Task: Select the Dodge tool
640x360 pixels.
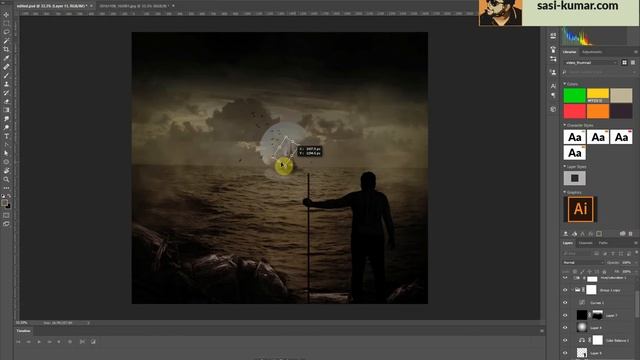Action: tap(6, 127)
